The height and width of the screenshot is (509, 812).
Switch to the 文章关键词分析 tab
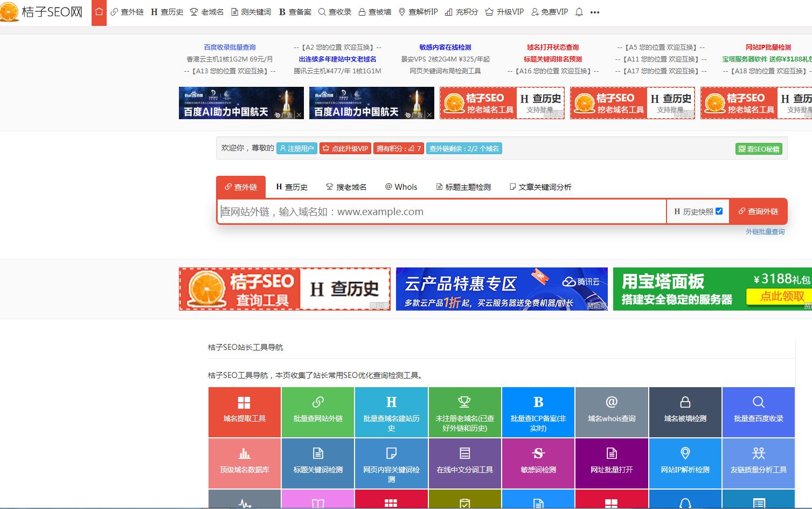point(540,187)
